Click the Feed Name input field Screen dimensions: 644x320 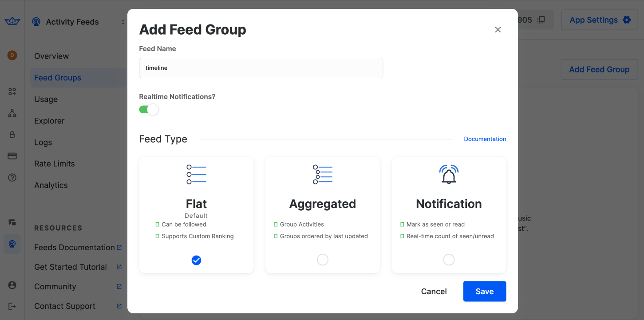coord(261,68)
